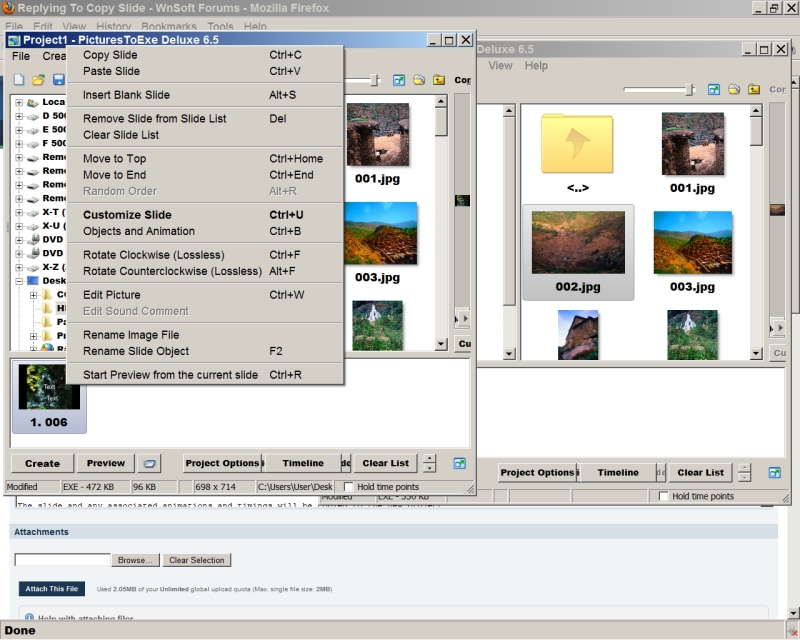The width and height of the screenshot is (800, 640).
Task: Choose Copy Slide from the context menu
Action: pos(110,55)
